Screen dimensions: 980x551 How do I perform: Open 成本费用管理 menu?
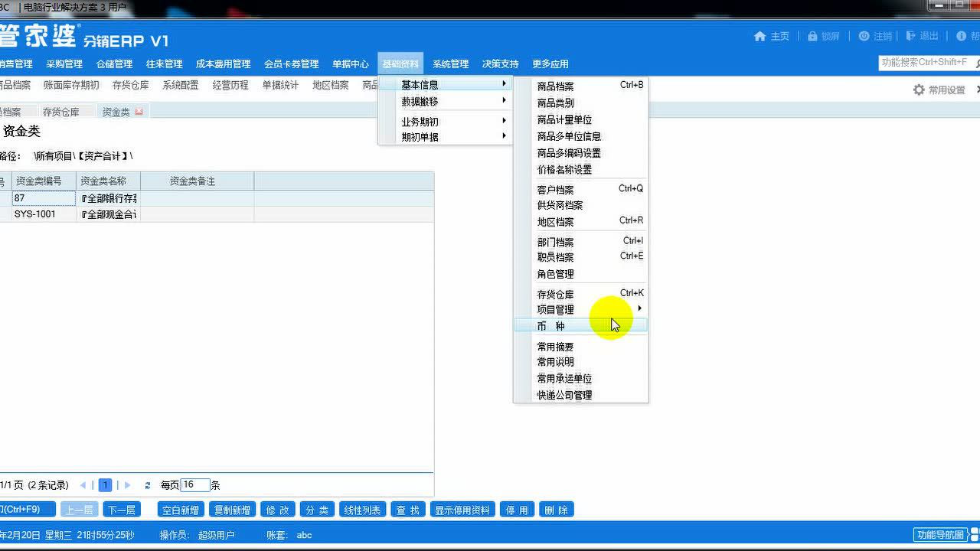click(x=223, y=64)
